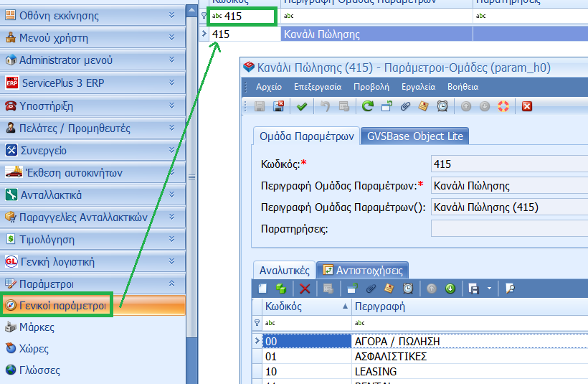Open the dropdown arrow next to save layout
The height and width of the screenshot is (384, 588).
point(489,289)
